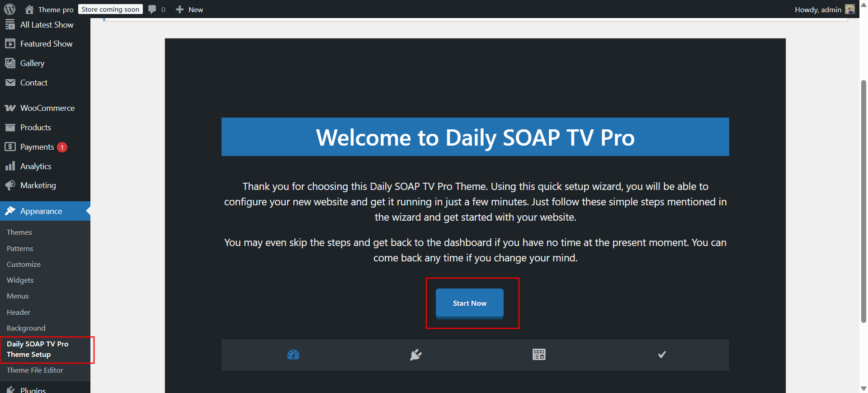
Task: Click the Featured Show icon
Action: pos(10,43)
